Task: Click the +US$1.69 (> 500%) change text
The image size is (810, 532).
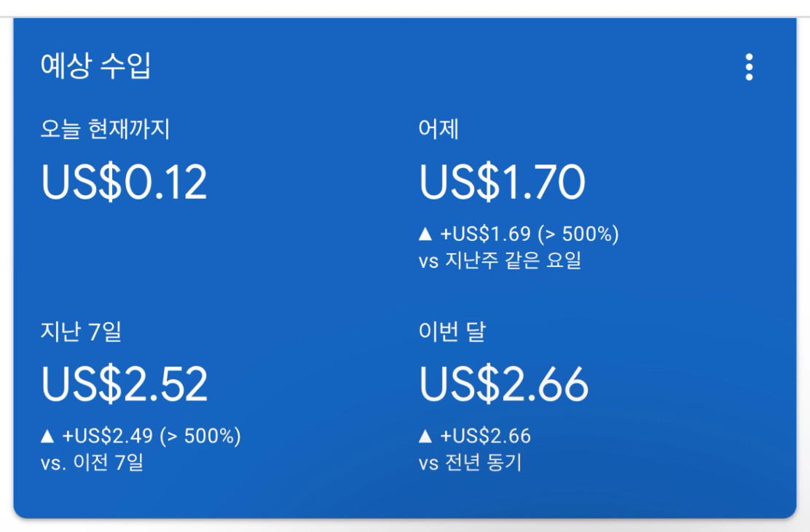Action: point(529,235)
